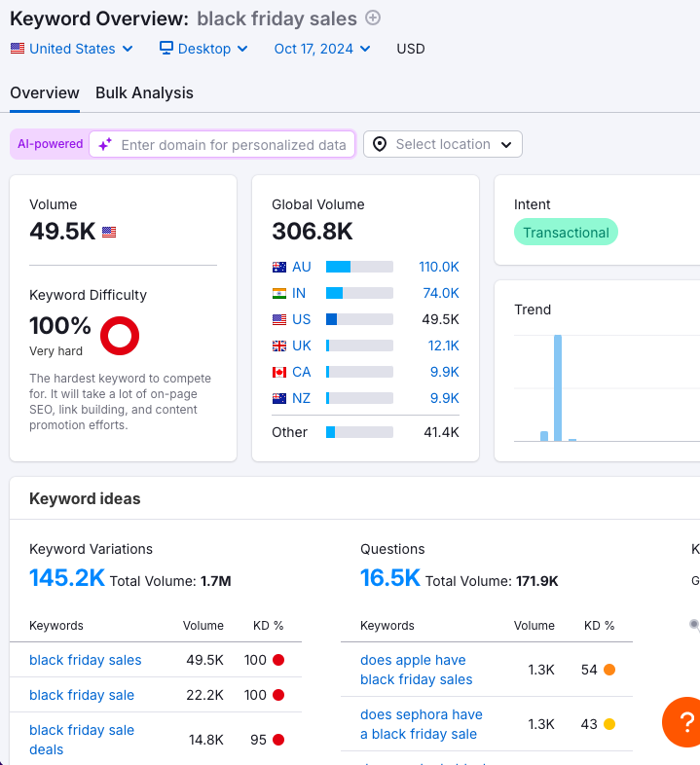Select the Overview tab

45,93
